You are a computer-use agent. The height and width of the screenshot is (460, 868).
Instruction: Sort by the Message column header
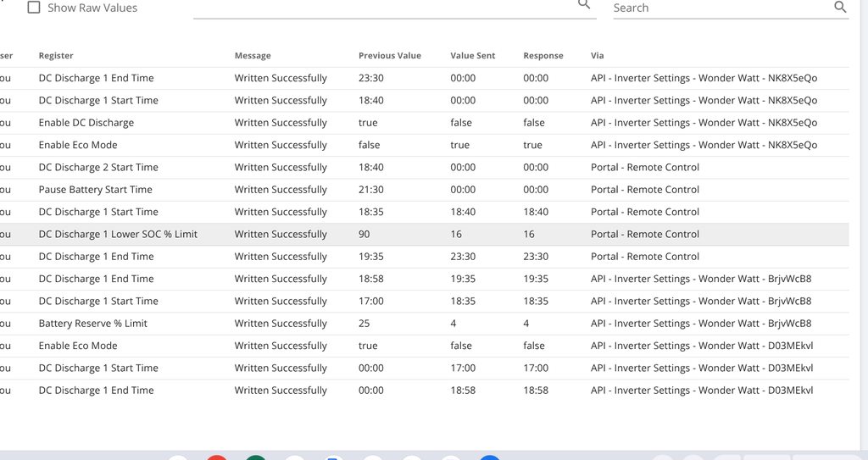pyautogui.click(x=253, y=56)
